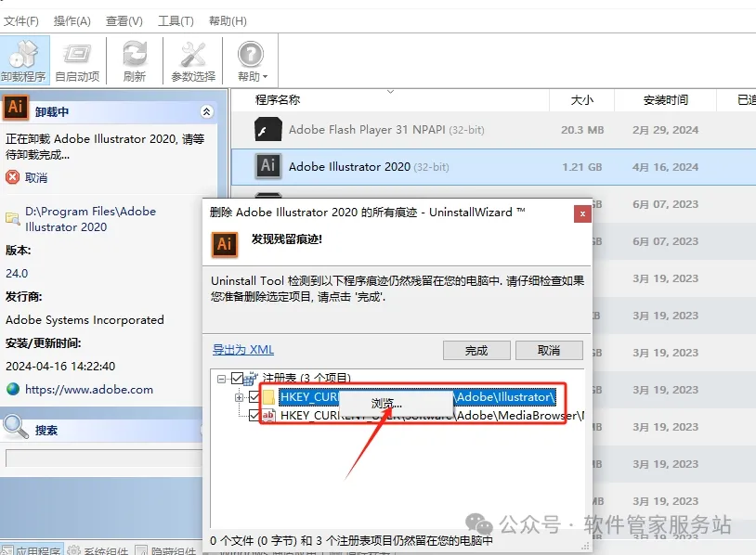The width and height of the screenshot is (756, 555).
Task: Select the Adobe\MediaBrowser registry value text
Action: (x=432, y=415)
